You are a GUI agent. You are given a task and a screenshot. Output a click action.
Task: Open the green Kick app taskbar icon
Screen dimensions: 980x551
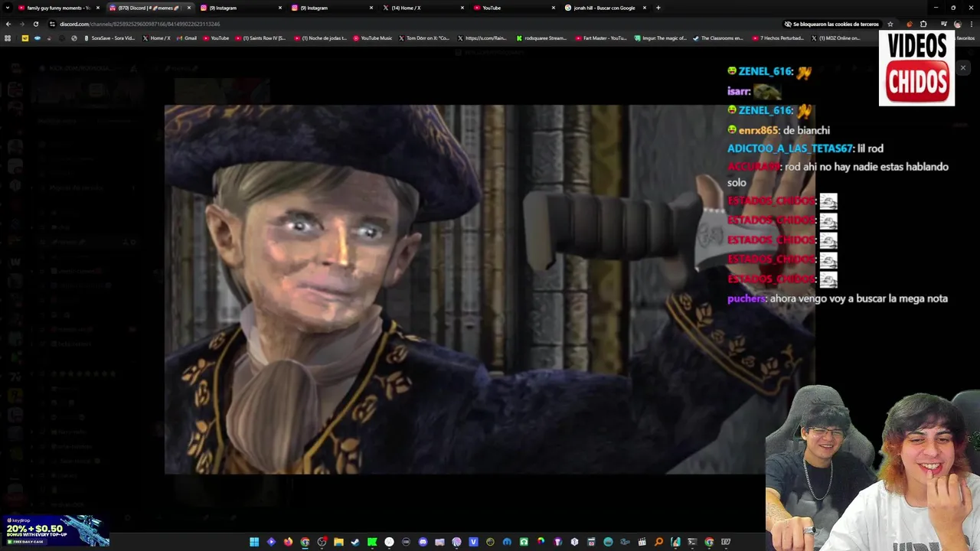click(x=372, y=542)
